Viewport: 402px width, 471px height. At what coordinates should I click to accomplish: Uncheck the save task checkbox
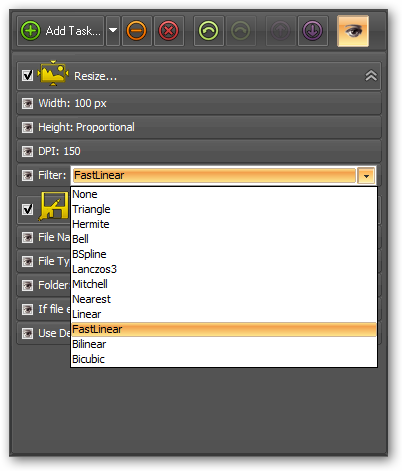pos(27,209)
